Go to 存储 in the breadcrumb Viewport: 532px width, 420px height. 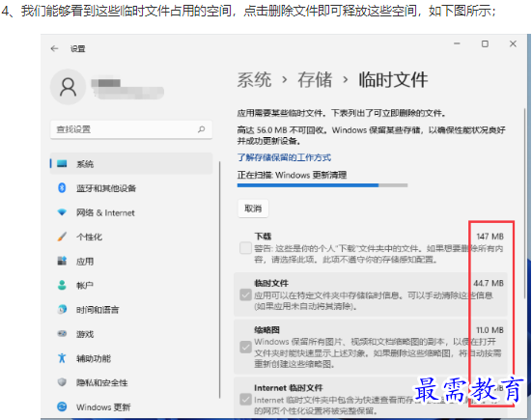click(315, 80)
